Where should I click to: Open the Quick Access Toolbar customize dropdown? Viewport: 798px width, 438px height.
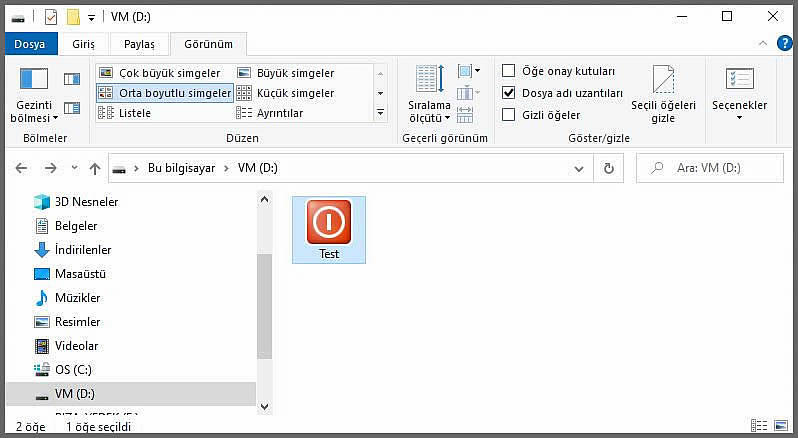91,18
